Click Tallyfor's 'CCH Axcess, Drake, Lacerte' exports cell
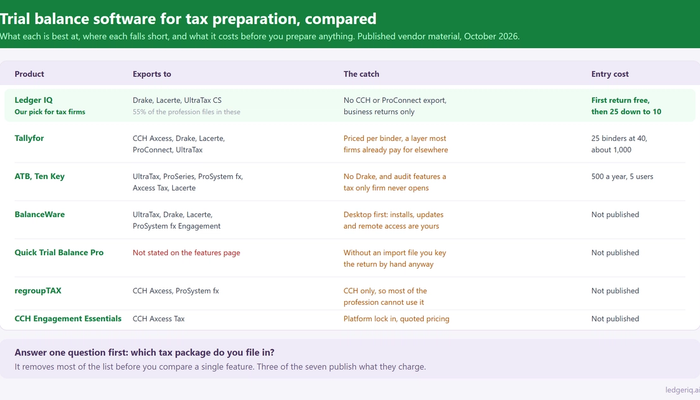This screenshot has width=700, height=400. pos(179,144)
